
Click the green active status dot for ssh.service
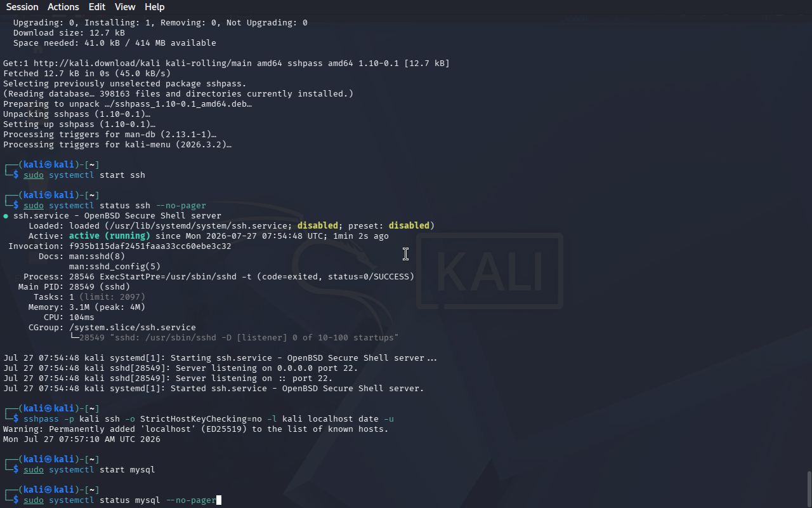click(6, 216)
